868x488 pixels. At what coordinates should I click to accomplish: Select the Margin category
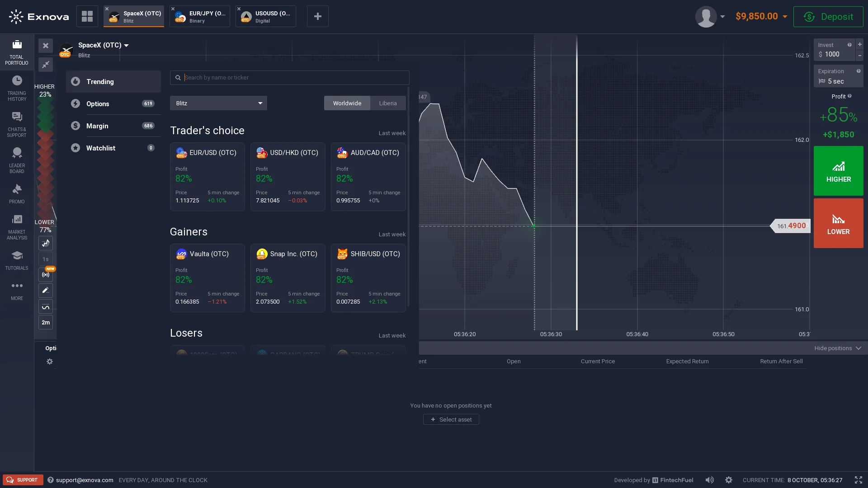click(113, 126)
